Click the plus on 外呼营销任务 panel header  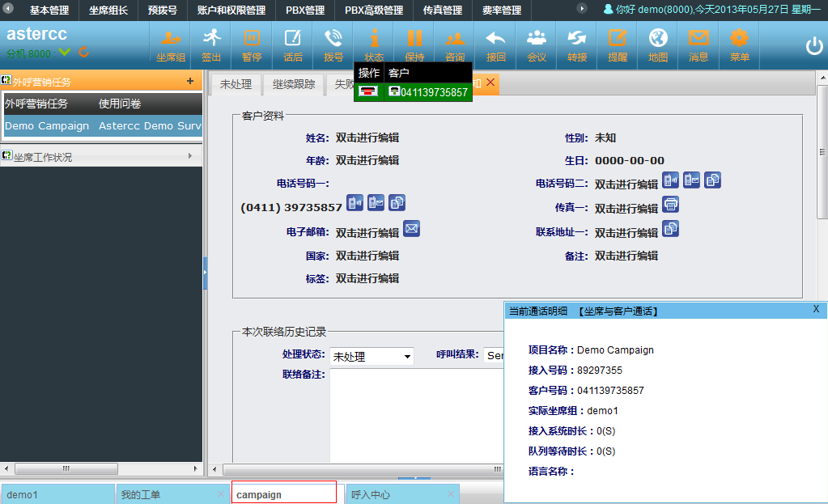click(x=190, y=81)
